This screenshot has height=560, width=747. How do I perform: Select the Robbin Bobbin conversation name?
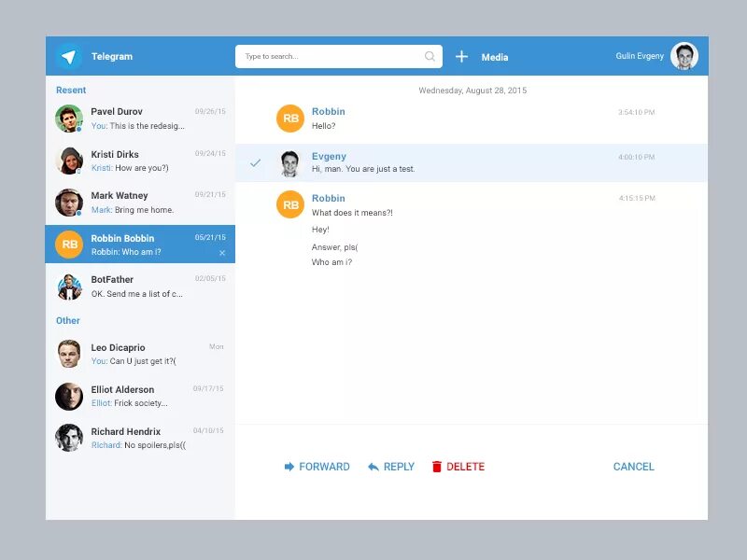[x=122, y=238]
